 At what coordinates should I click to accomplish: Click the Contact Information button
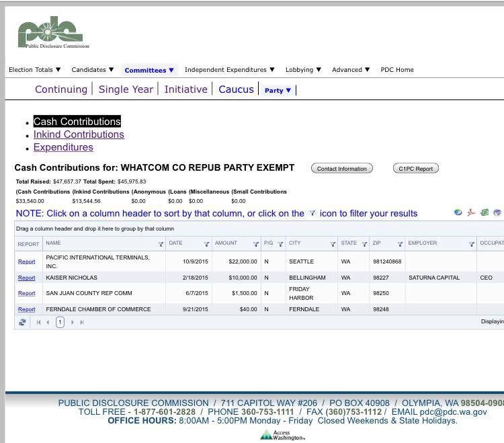[x=341, y=169]
